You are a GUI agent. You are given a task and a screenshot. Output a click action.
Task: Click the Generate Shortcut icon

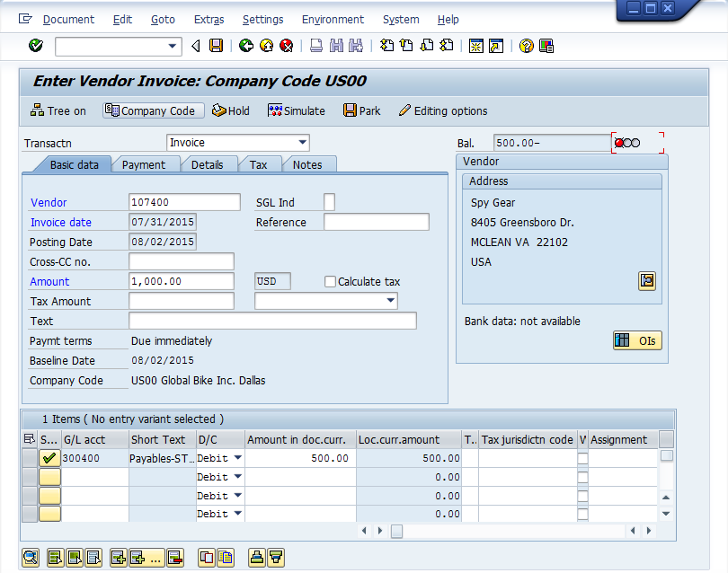[x=496, y=46]
